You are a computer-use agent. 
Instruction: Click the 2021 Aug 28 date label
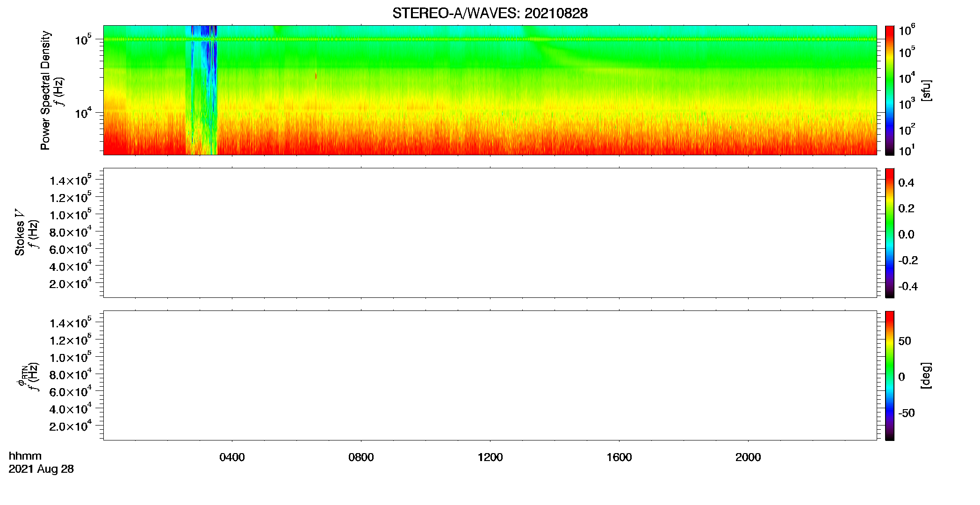coord(41,469)
